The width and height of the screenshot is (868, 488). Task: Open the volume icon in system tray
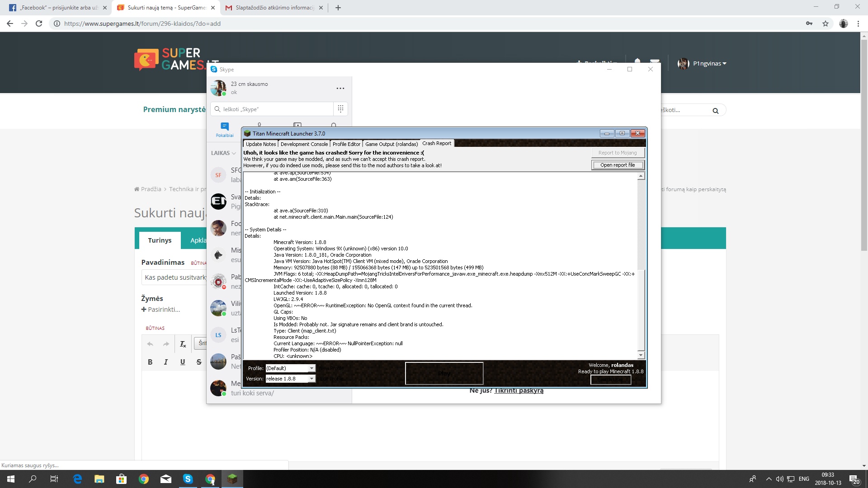779,479
